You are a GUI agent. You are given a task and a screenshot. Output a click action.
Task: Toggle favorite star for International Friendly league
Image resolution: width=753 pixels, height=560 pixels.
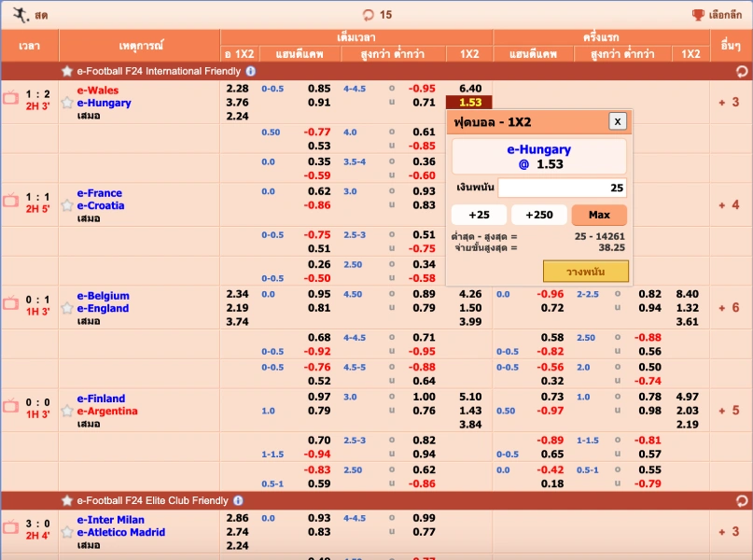(66, 71)
